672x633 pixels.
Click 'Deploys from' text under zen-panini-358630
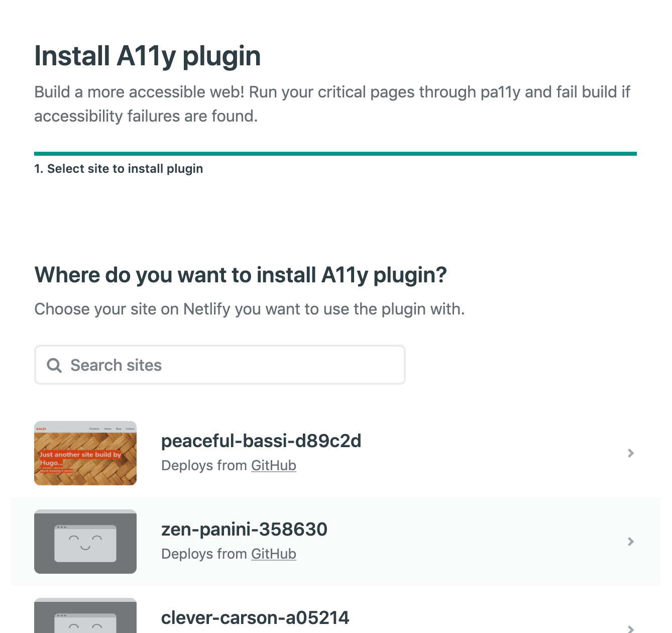tap(204, 554)
